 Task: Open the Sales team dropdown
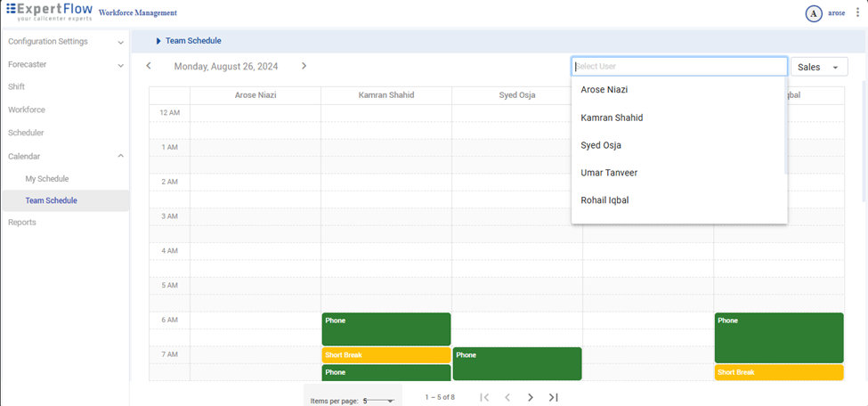[x=818, y=67]
